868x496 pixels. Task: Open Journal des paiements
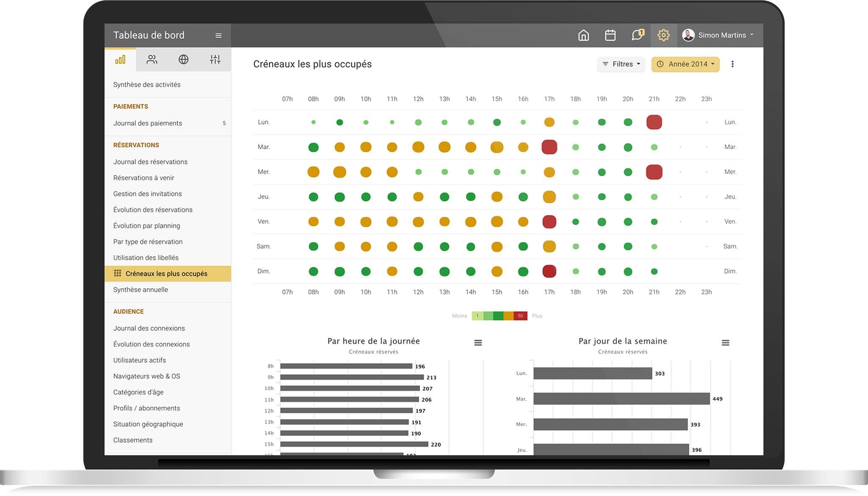(147, 123)
